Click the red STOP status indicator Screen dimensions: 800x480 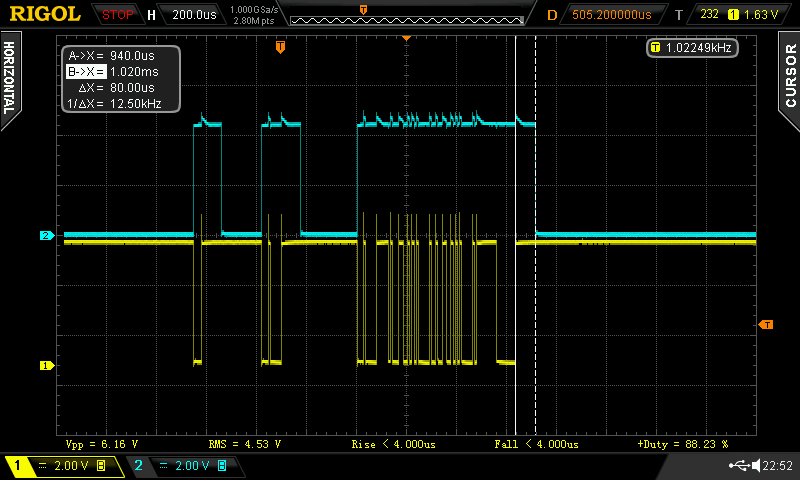coord(117,15)
